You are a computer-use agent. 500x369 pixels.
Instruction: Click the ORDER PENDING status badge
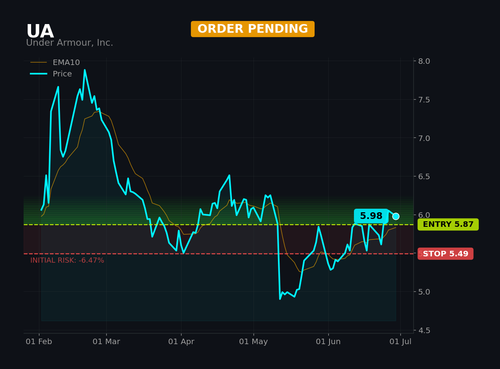(253, 29)
